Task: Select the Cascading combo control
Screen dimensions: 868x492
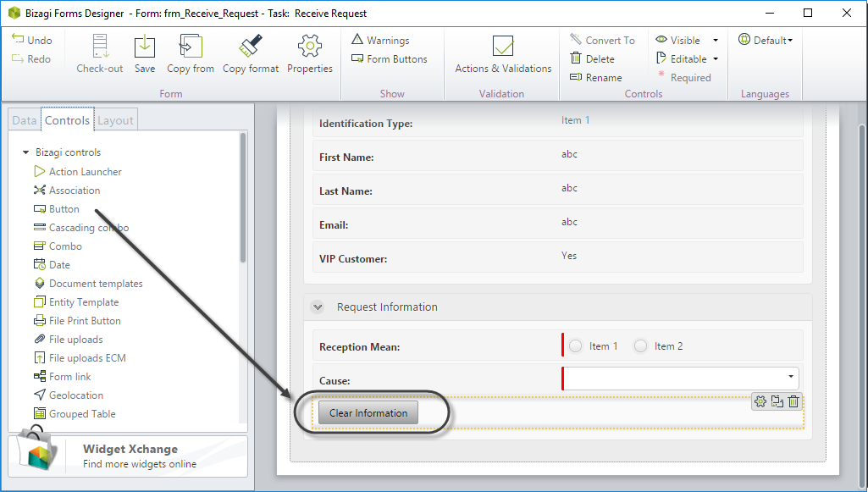Action: (x=81, y=228)
